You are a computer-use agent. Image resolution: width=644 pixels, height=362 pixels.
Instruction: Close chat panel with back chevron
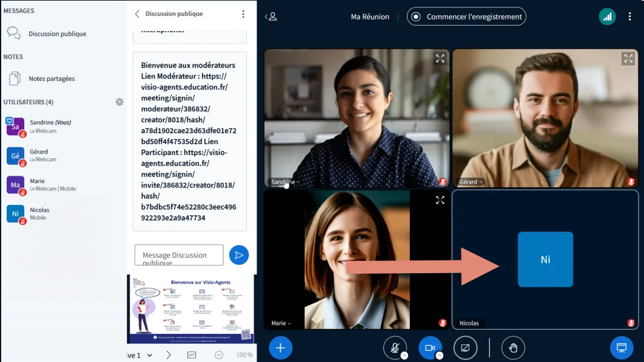137,14
